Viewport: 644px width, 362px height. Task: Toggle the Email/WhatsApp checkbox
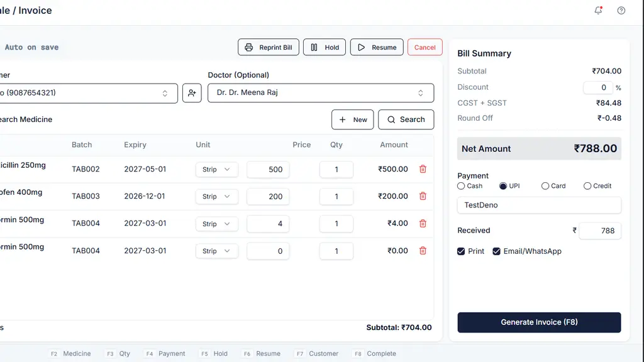coord(497,251)
